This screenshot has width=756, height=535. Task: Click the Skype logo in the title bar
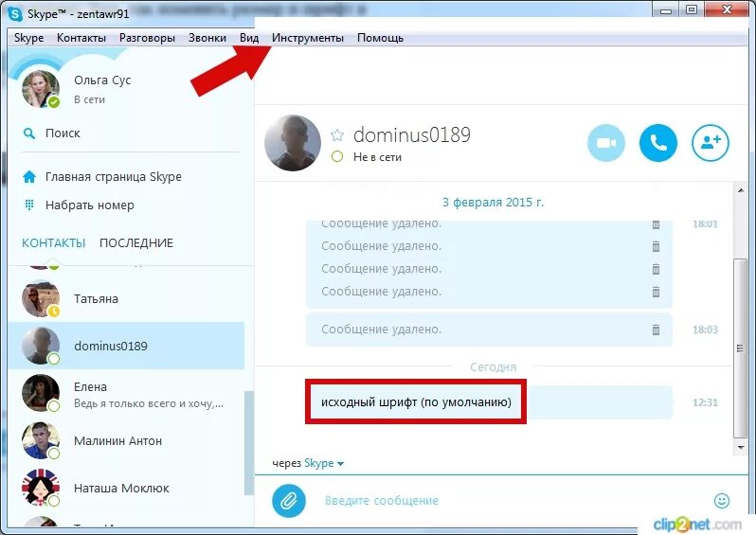(x=15, y=13)
